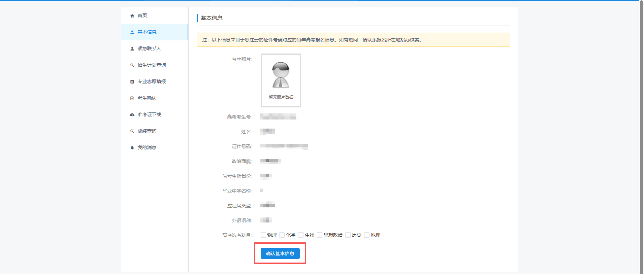Tick the 物理 subject checkbox
Image resolution: width=644 pixels, height=274 pixels.
263,235
